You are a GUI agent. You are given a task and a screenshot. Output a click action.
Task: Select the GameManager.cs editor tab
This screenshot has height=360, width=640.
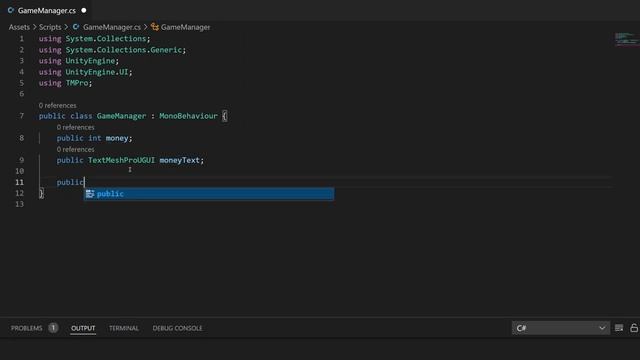click(x=46, y=11)
